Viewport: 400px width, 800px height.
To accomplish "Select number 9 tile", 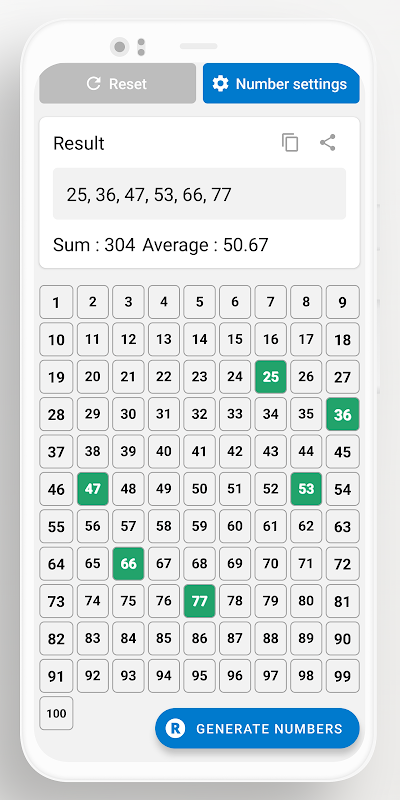I will (342, 302).
